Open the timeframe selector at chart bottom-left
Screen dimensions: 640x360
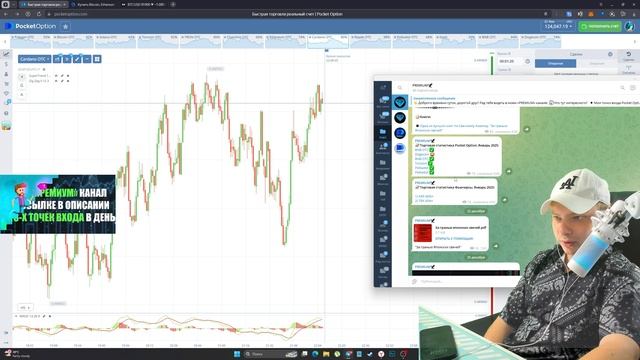point(25,307)
